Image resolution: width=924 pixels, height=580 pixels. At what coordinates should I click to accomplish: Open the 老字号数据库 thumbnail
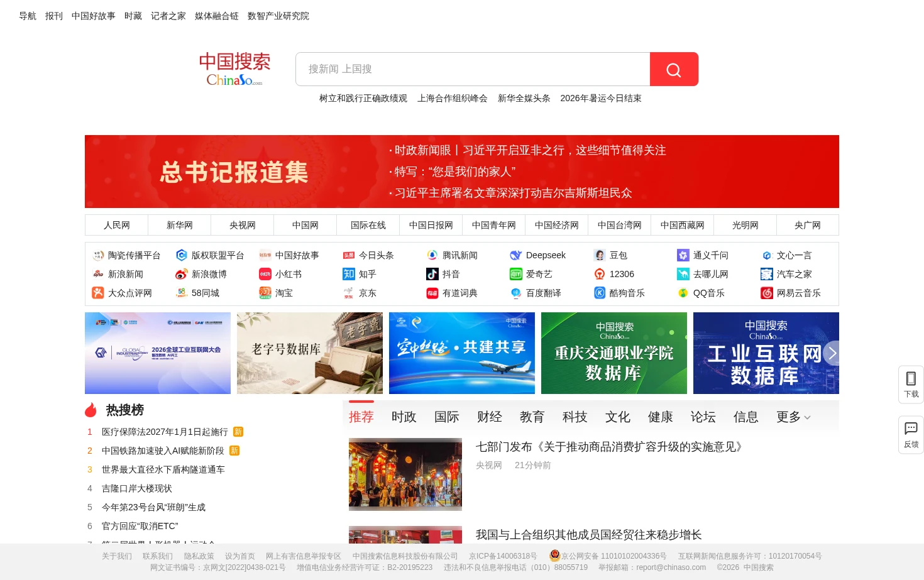click(310, 353)
